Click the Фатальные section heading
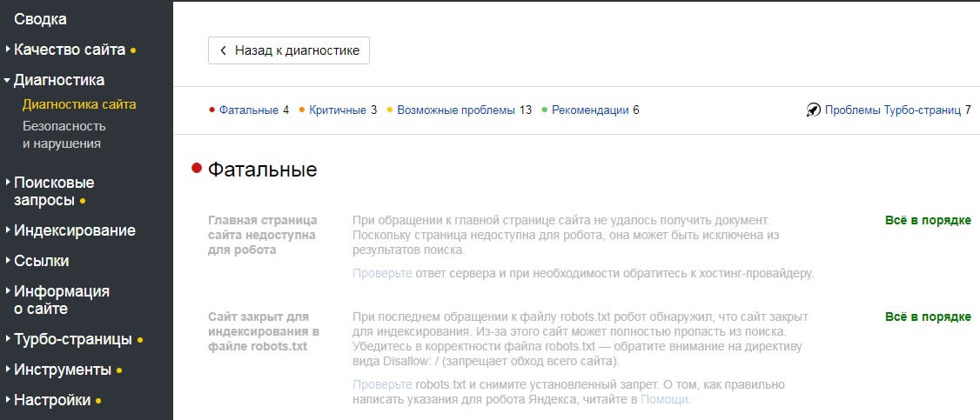This screenshot has width=980, height=420. (x=263, y=169)
